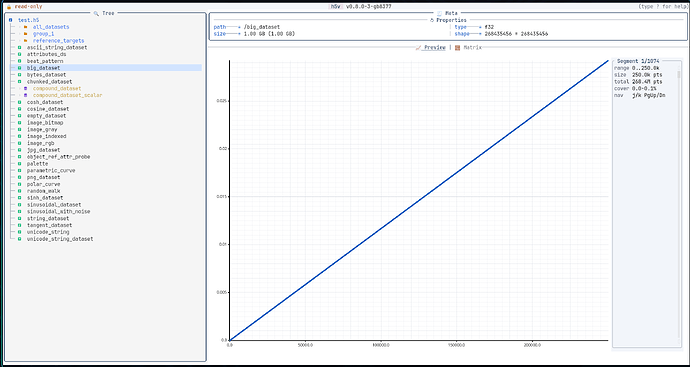
Task: Click the green icon of cosh_dataset
Action: pyautogui.click(x=20, y=102)
